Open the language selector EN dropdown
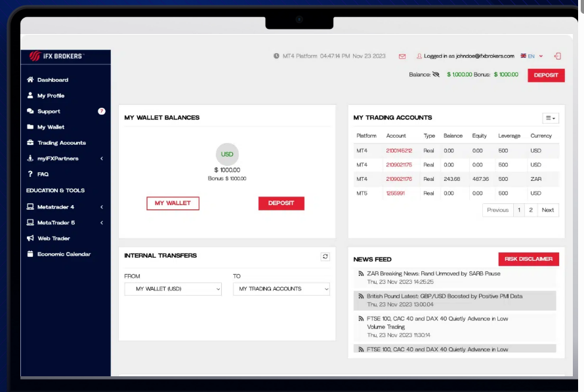Screen dimensions: 584x392 (532, 56)
